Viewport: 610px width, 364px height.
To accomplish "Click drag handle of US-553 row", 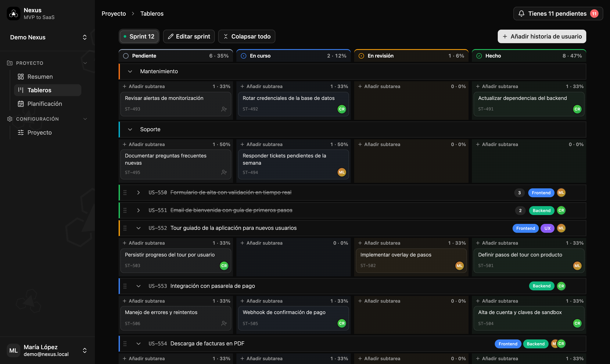I will [x=125, y=286].
